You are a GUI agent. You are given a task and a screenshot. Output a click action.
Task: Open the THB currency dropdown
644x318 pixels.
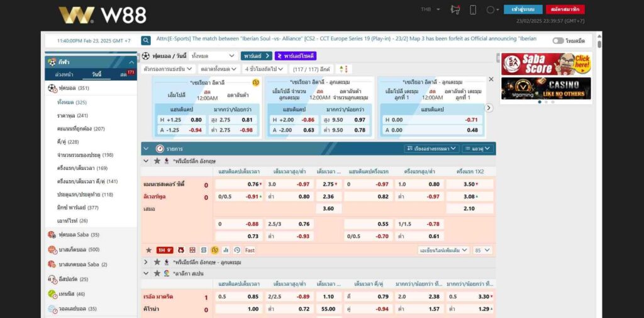pos(430,9)
